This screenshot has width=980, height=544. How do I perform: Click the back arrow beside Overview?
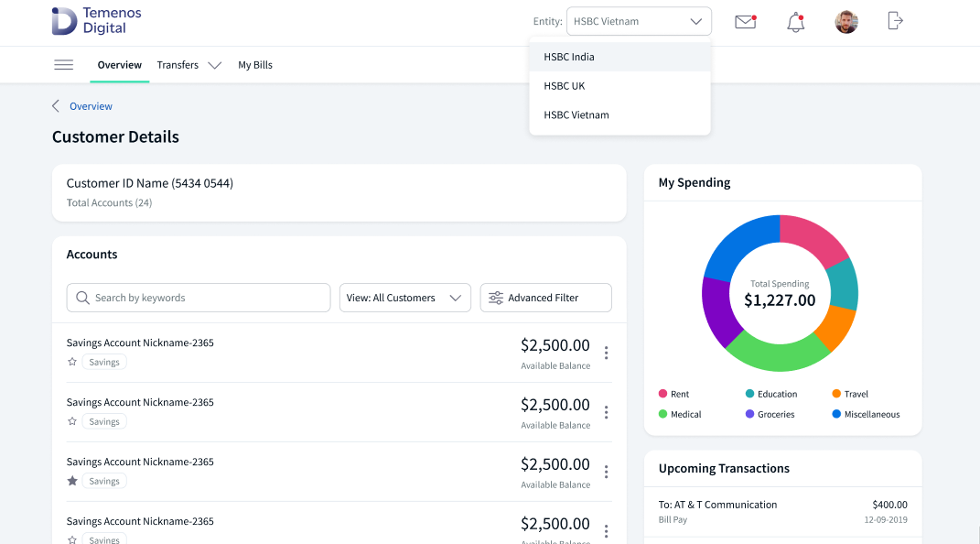[x=56, y=105]
